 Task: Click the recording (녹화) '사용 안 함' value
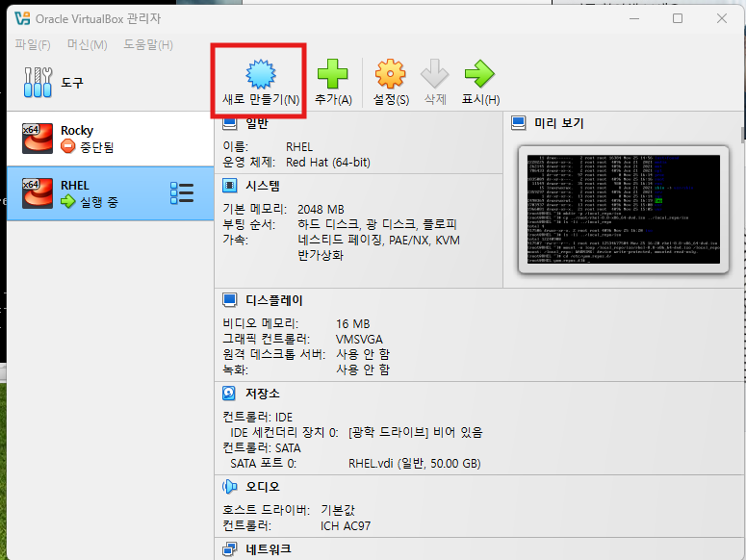[x=363, y=369]
